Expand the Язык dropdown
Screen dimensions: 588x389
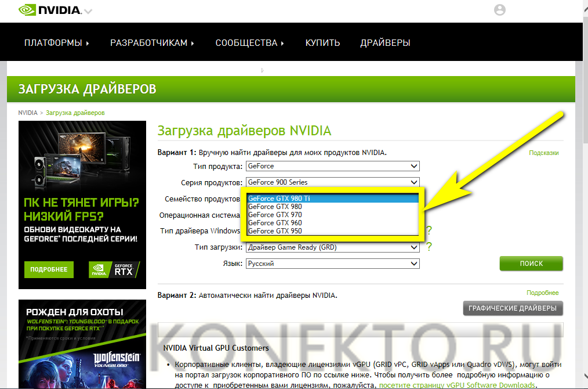(x=332, y=264)
